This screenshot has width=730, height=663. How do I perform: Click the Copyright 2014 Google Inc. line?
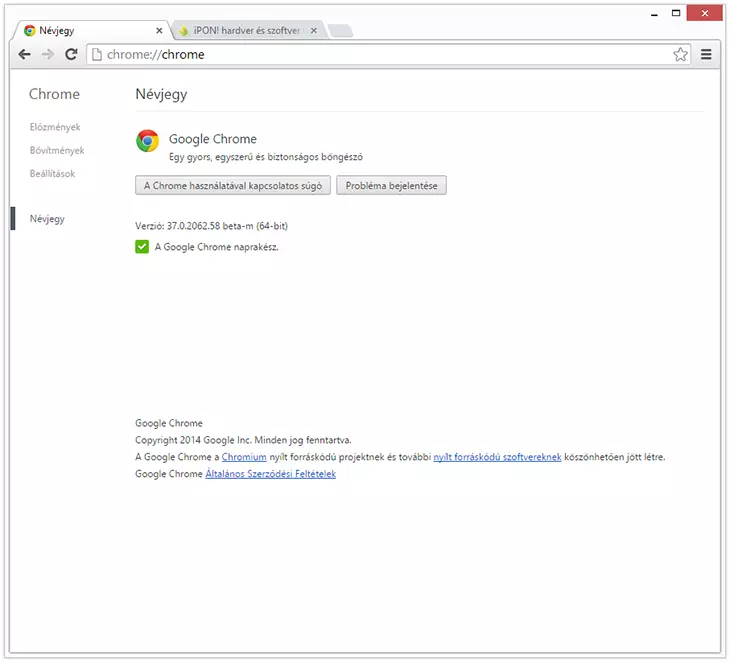click(x=243, y=440)
